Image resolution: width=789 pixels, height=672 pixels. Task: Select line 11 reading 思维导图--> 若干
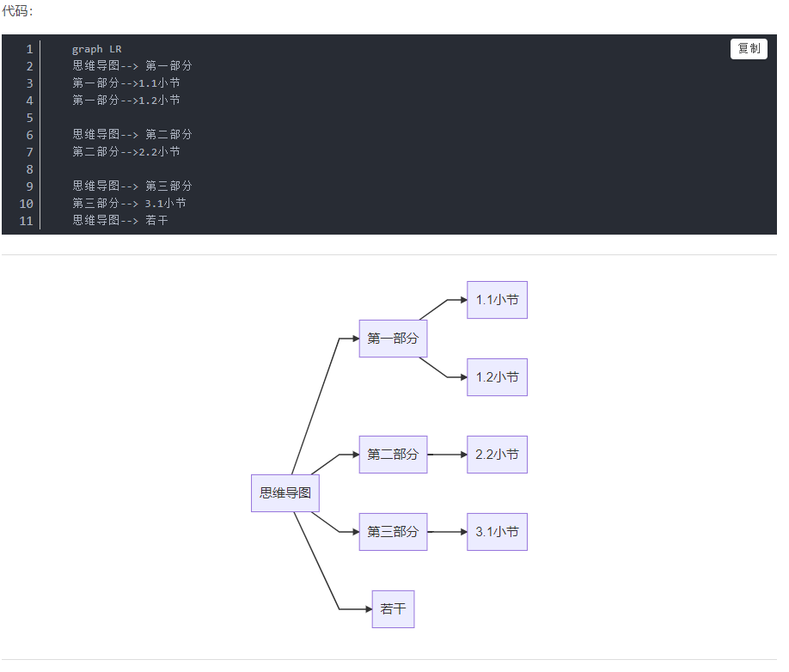(x=120, y=220)
